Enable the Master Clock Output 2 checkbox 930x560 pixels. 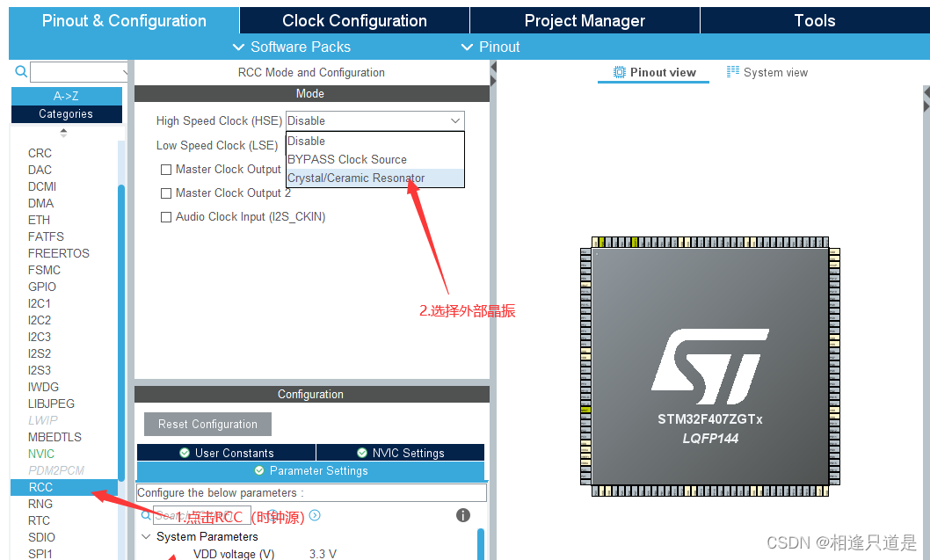(166, 193)
